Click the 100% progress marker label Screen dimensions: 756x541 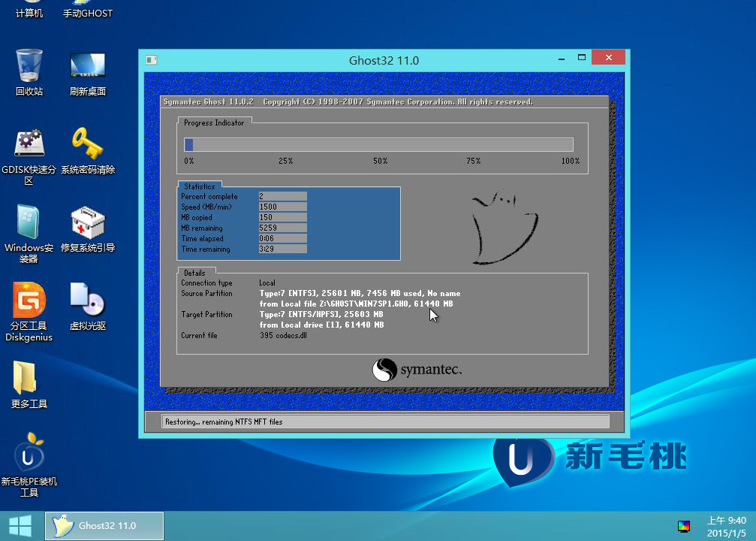571,161
